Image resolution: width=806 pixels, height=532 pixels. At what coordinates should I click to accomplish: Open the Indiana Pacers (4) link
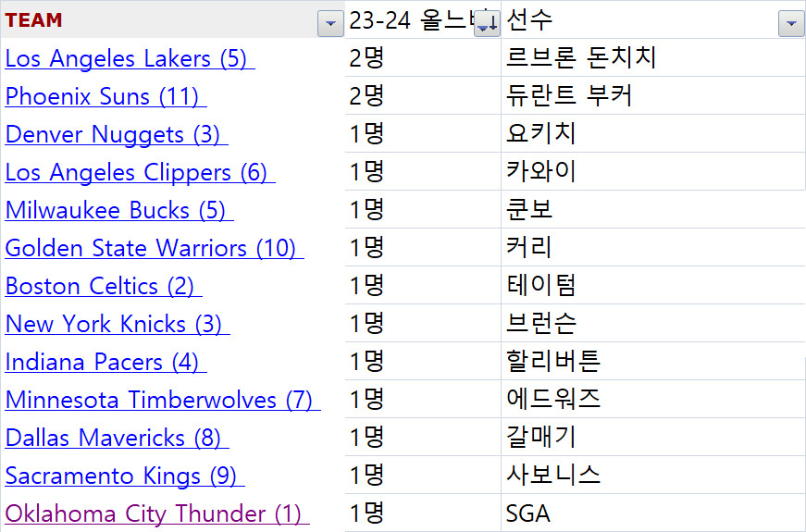(105, 363)
